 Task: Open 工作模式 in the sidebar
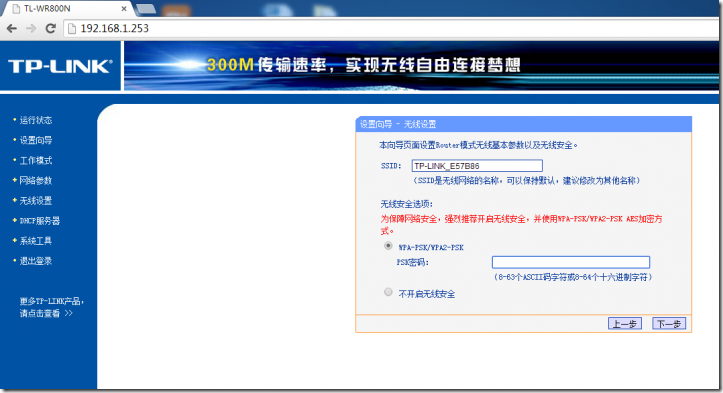point(36,161)
